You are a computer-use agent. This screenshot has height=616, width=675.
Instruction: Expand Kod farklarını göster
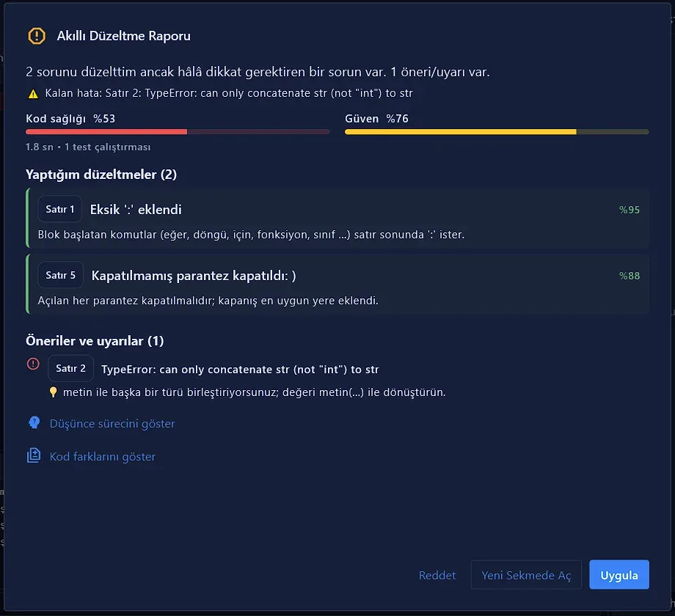coord(103,457)
